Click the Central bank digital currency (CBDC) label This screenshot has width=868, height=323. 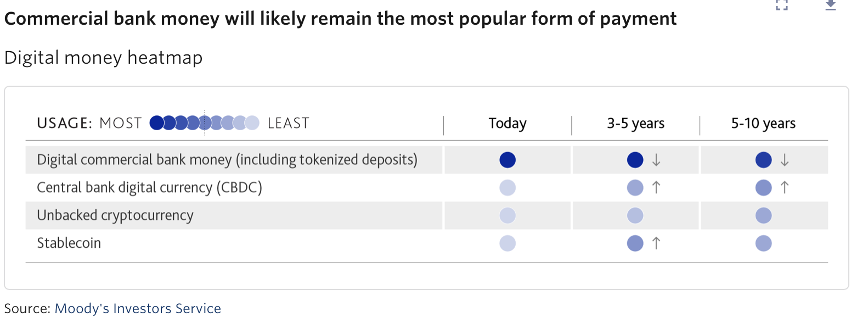149,188
